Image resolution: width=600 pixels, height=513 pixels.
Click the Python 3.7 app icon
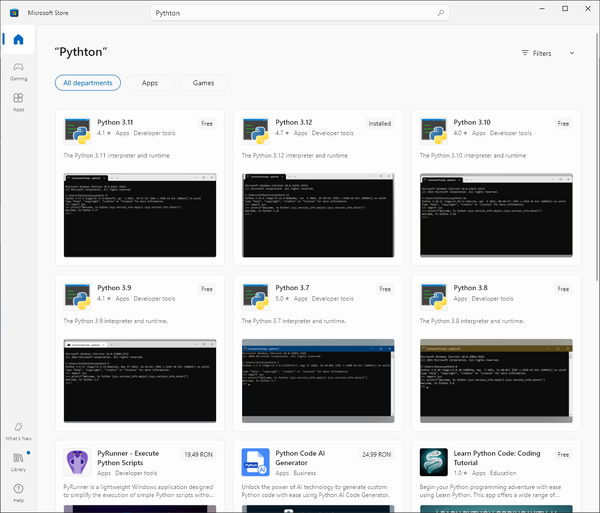coord(256,296)
